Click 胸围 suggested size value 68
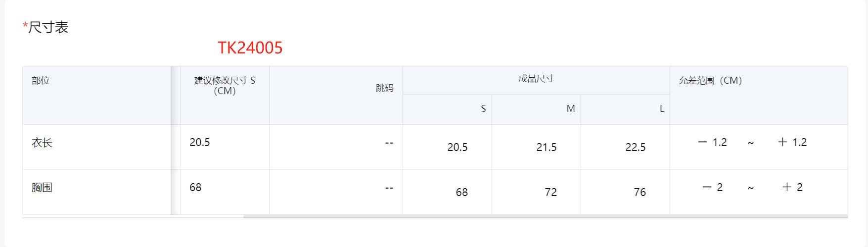The image size is (868, 247). 195,188
